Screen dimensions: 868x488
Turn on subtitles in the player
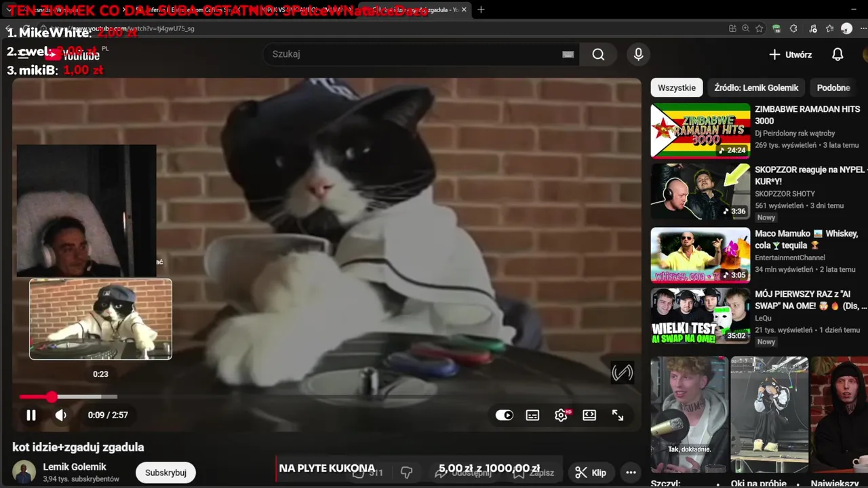(532, 415)
